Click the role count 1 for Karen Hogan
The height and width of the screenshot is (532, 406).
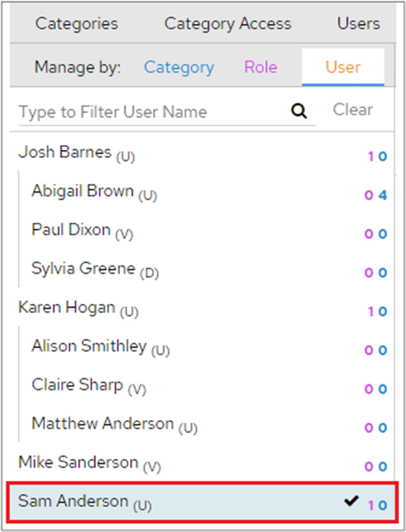370,312
